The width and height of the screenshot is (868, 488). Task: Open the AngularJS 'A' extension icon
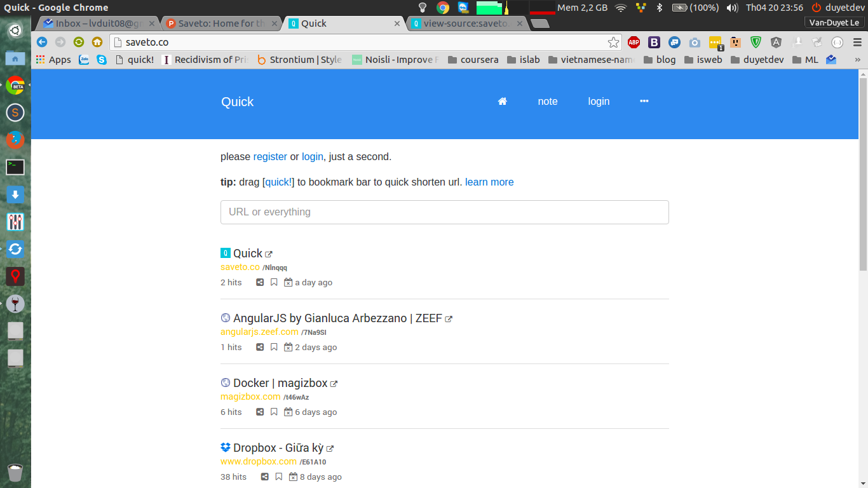click(776, 42)
